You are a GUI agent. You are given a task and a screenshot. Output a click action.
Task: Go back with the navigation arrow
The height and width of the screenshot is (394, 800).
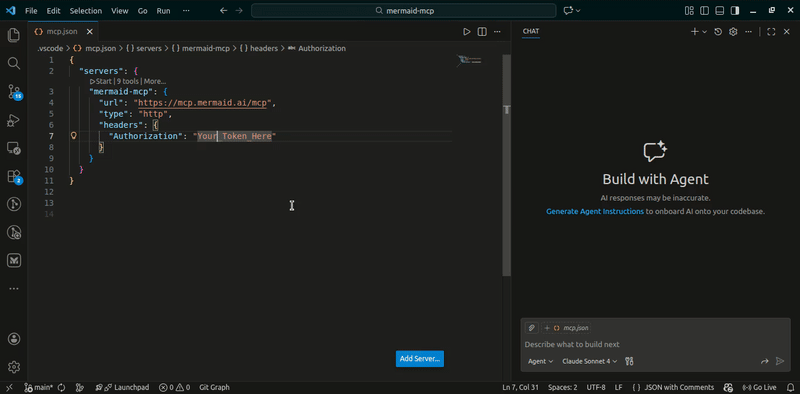pos(223,10)
